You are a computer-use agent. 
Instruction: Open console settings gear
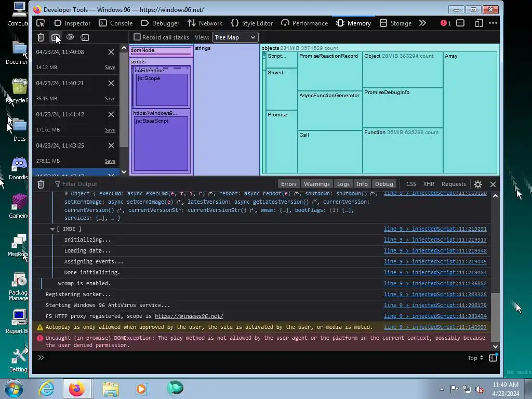coord(478,184)
